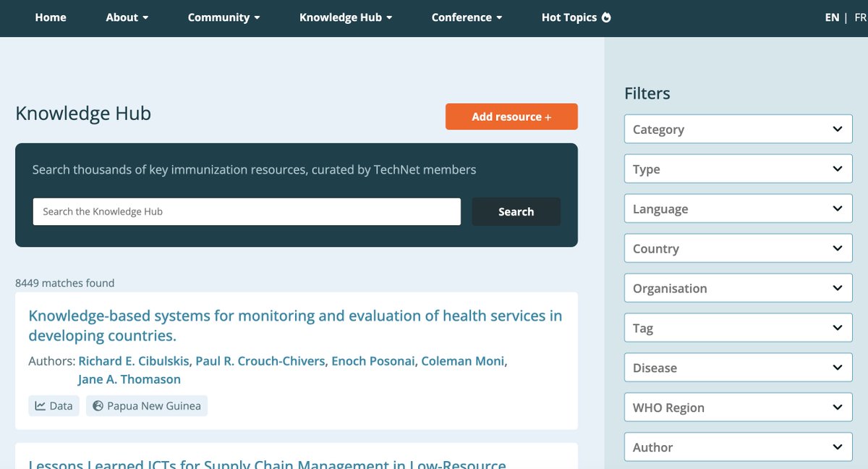Expand the Category filter dropdown
Image resolution: width=868 pixels, height=469 pixels.
point(739,130)
